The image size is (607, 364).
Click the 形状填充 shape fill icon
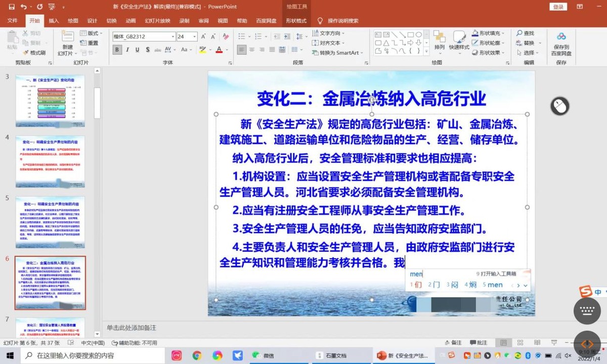click(475, 33)
